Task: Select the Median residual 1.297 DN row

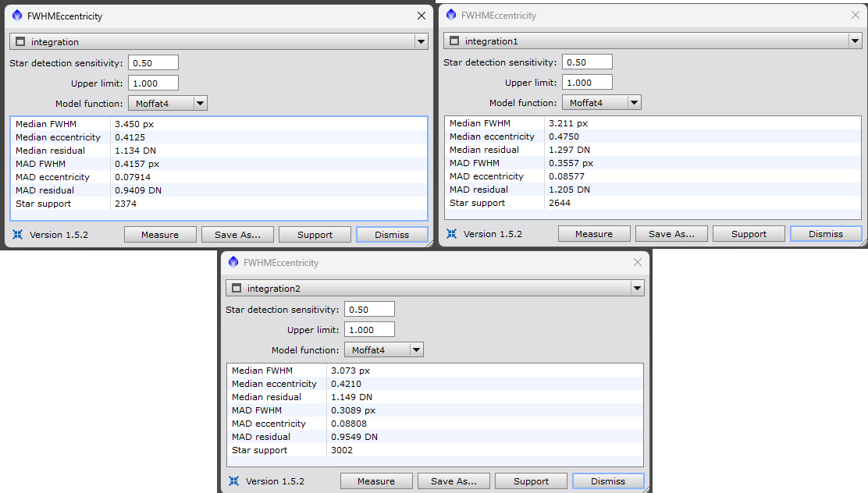Action: [653, 150]
